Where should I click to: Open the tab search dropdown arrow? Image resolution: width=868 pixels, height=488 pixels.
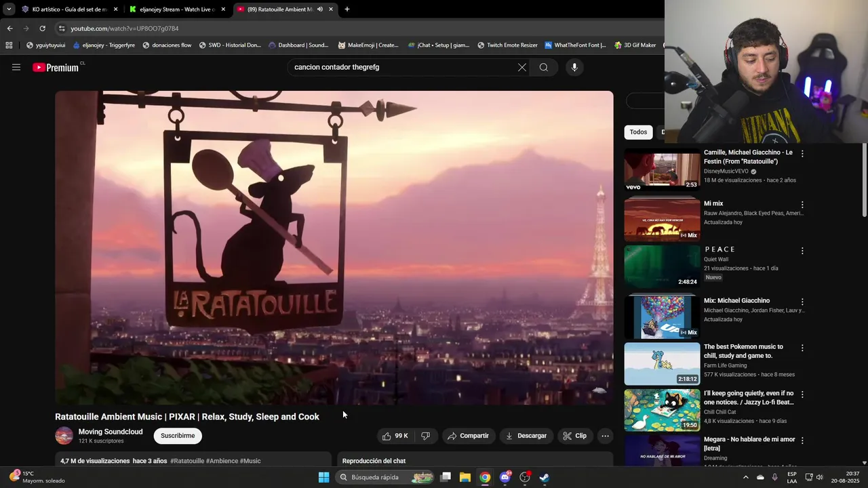(x=9, y=9)
